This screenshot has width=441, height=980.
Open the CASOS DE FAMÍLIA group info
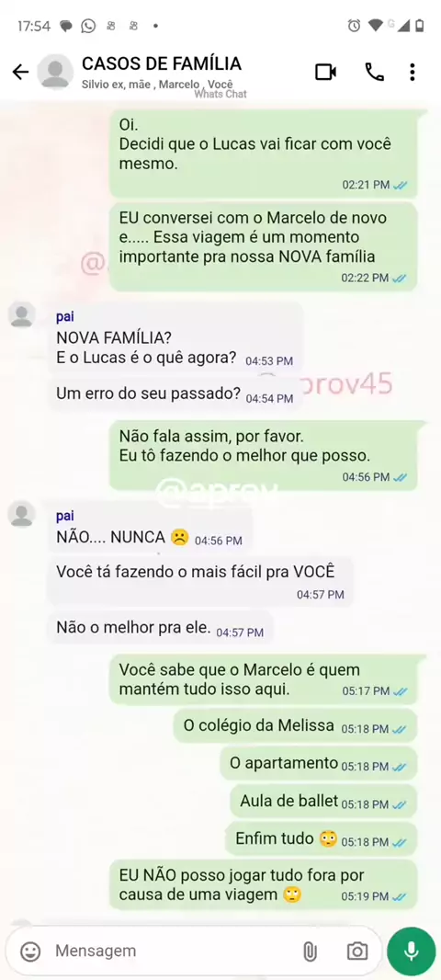161,63
